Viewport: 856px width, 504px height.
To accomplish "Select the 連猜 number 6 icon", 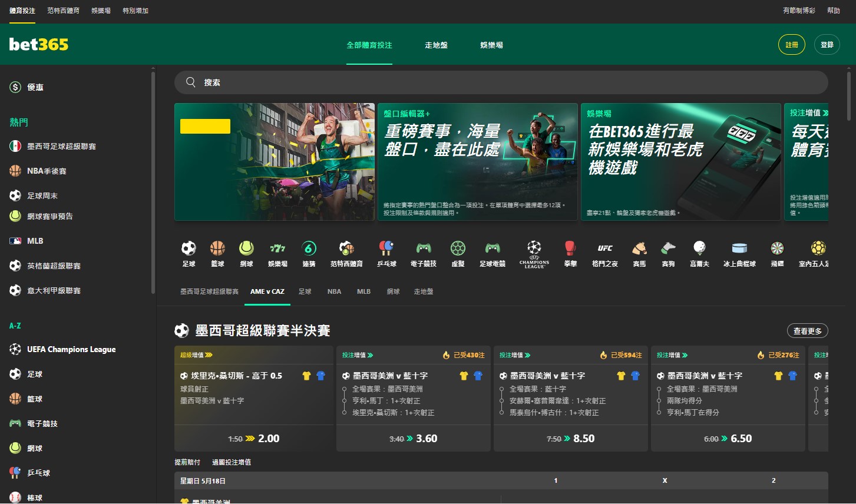I will pyautogui.click(x=309, y=254).
